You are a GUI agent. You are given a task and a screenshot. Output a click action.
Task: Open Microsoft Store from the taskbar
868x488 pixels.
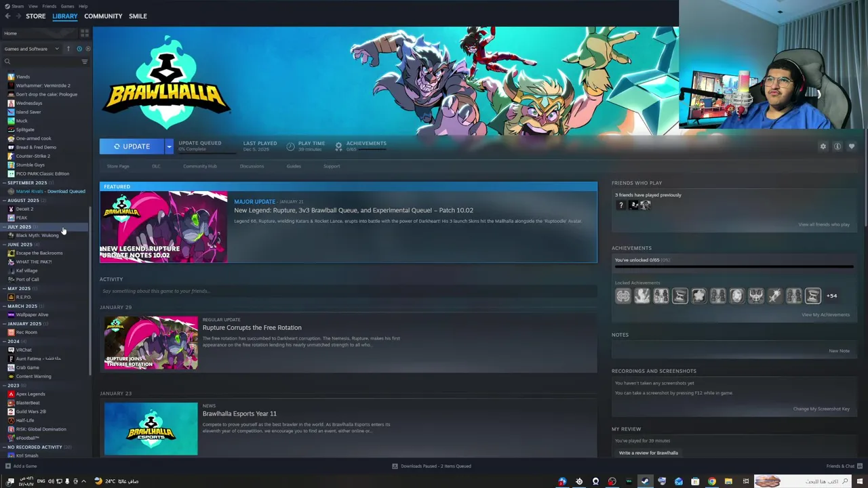tap(695, 481)
